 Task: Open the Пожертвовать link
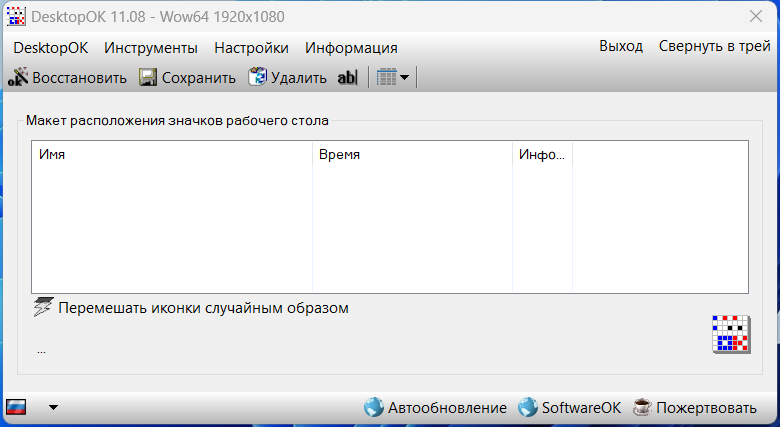[706, 408]
